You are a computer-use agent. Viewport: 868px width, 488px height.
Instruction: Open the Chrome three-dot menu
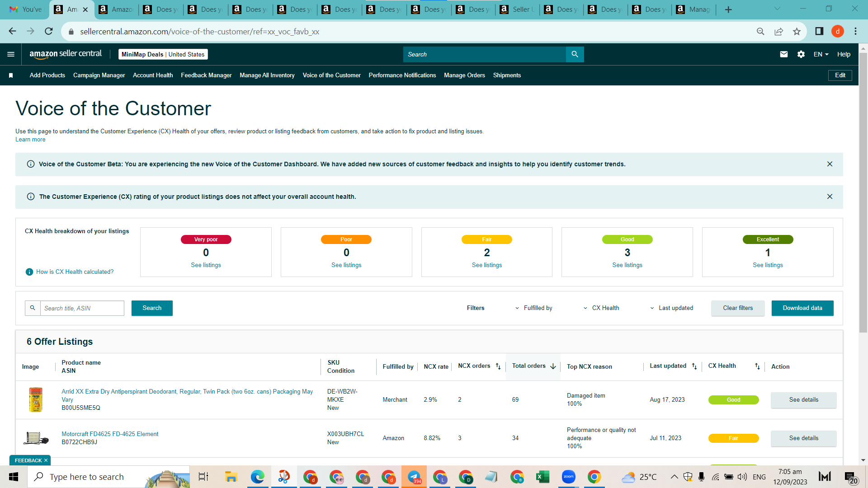click(x=855, y=32)
